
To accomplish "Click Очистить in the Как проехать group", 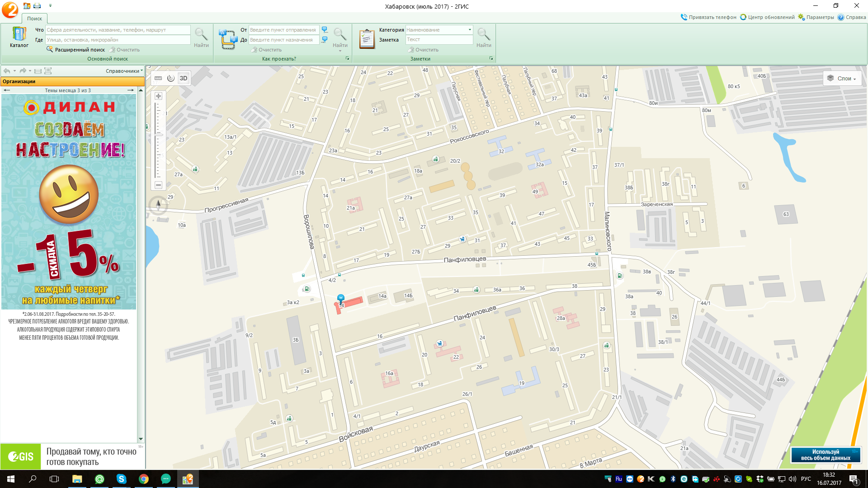I will (x=266, y=50).
